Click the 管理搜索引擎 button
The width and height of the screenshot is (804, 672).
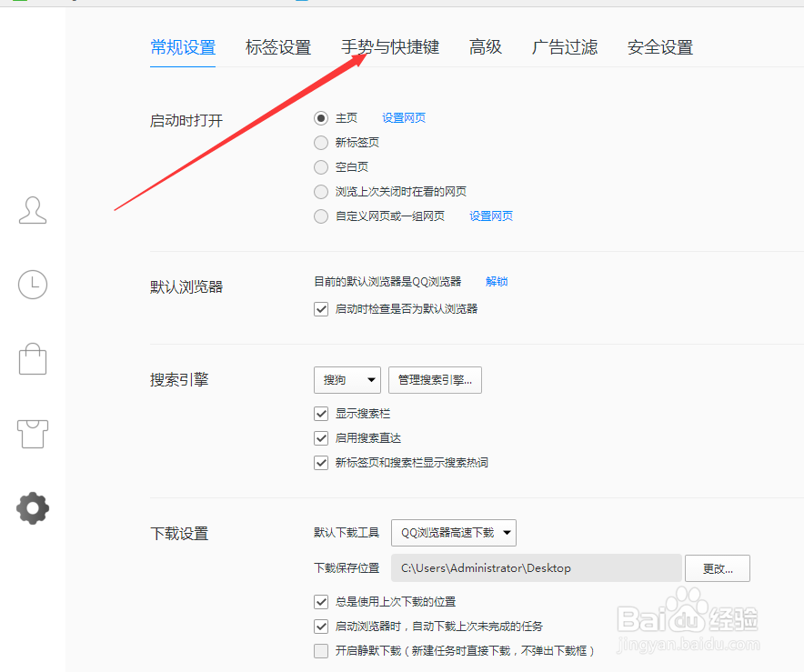435,380
